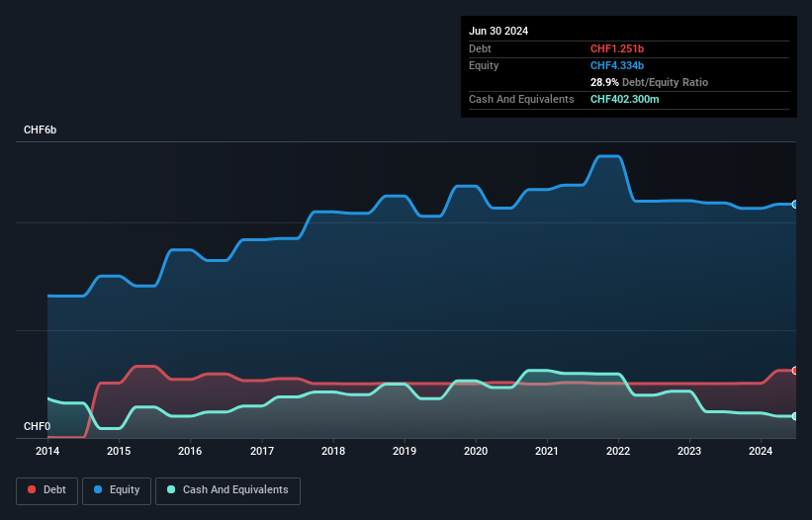This screenshot has width=812, height=520.
Task: Hide the Cash And Equivalents legend series
Action: (227, 490)
